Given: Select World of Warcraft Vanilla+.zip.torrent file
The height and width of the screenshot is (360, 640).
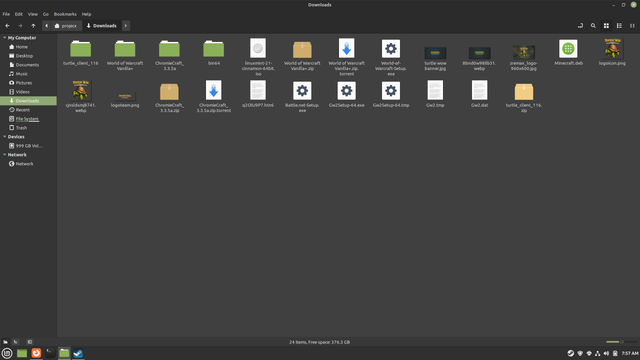Looking at the screenshot, I should coord(347,57).
